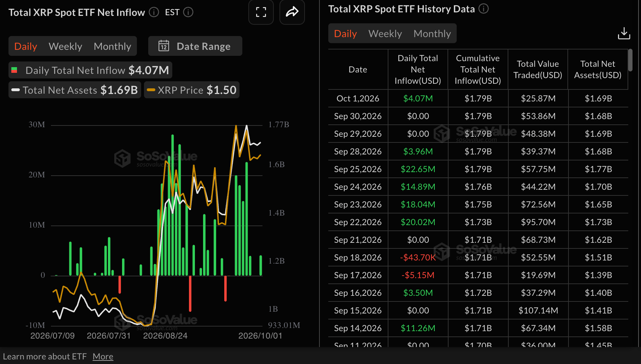Image resolution: width=641 pixels, height=364 pixels.
Task: Select Daily tab in History Data
Action: point(345,34)
